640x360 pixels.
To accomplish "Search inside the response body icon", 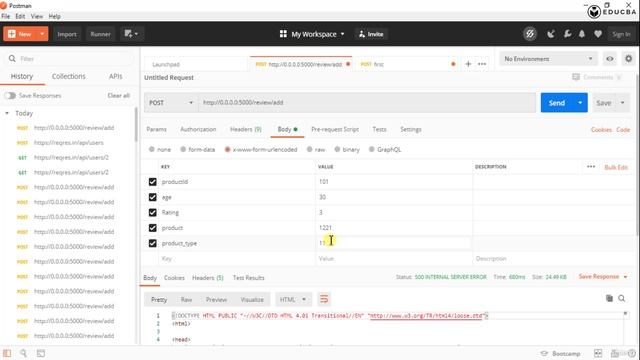I will click(622, 298).
